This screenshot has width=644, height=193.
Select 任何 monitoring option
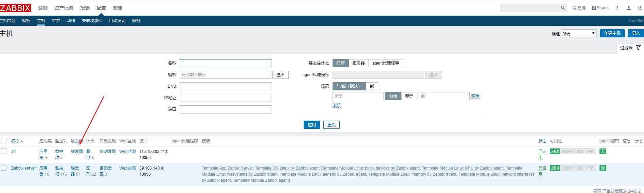pyautogui.click(x=340, y=63)
